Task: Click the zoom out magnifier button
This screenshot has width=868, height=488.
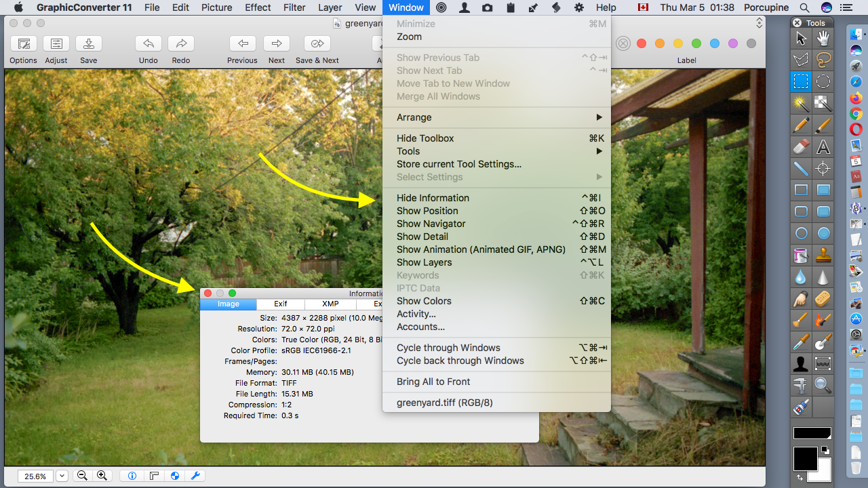Action: (82, 476)
